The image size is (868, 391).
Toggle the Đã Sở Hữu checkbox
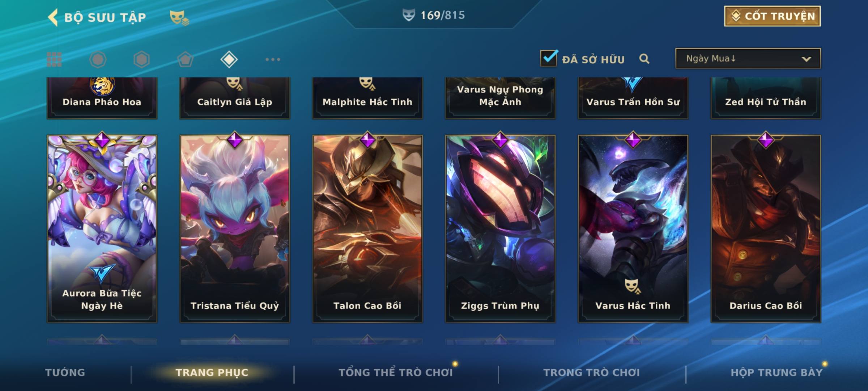(x=549, y=58)
